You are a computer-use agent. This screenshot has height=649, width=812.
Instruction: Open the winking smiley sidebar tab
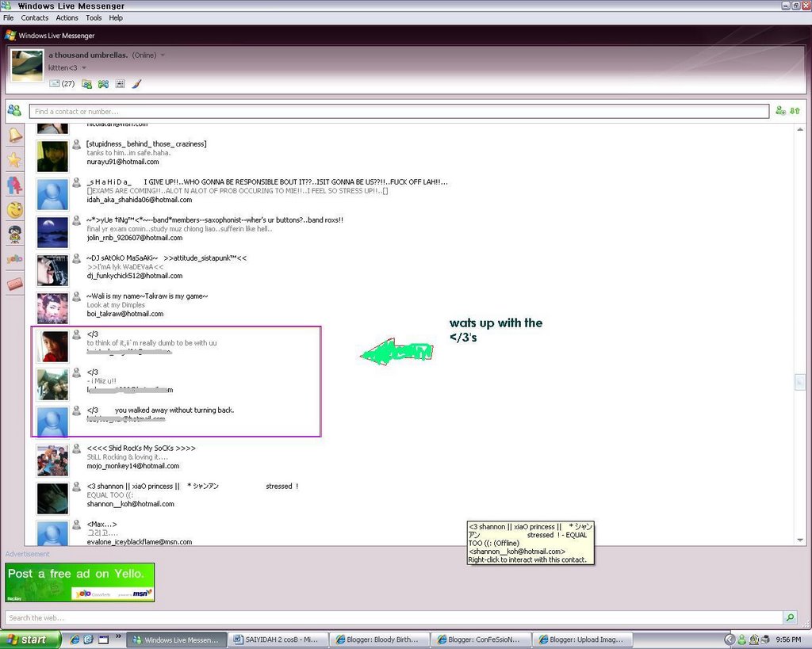point(15,210)
